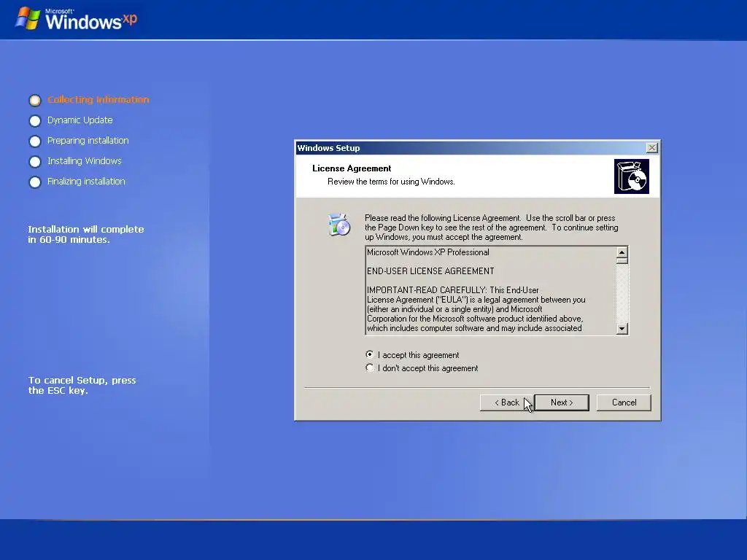Cancel the Windows Setup wizard
Image resolution: width=747 pixels, height=560 pixels.
624,402
